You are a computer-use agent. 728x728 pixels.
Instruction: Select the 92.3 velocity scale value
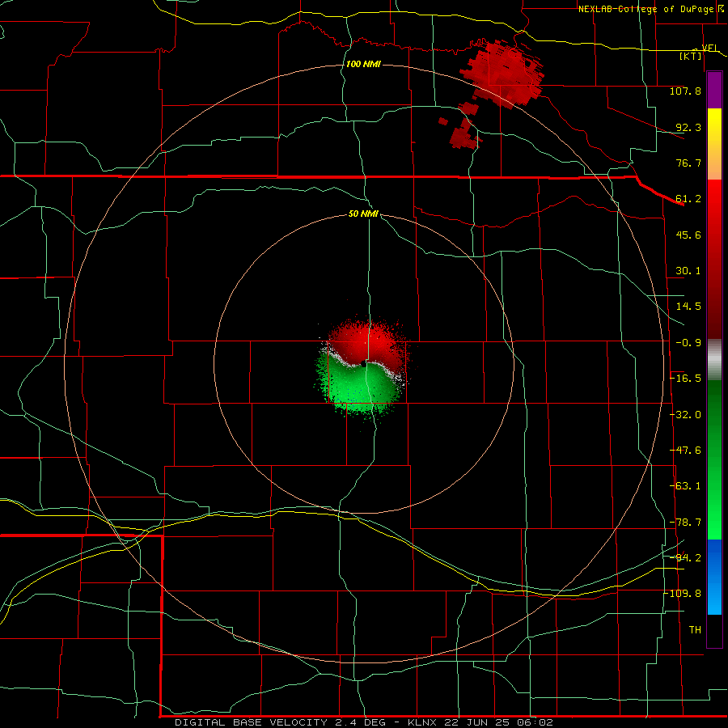click(688, 127)
